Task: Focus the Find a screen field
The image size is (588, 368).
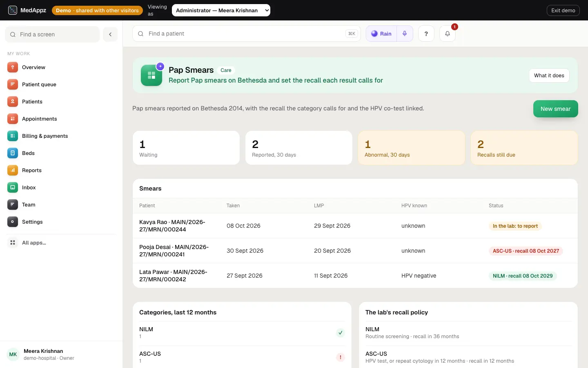Action: [x=52, y=34]
